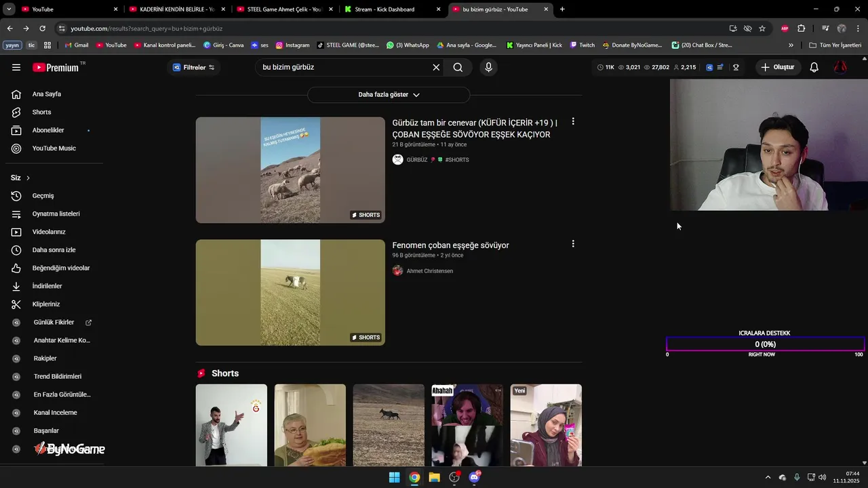Open options for Gürbüz tam bir cenevar video

coord(573,121)
